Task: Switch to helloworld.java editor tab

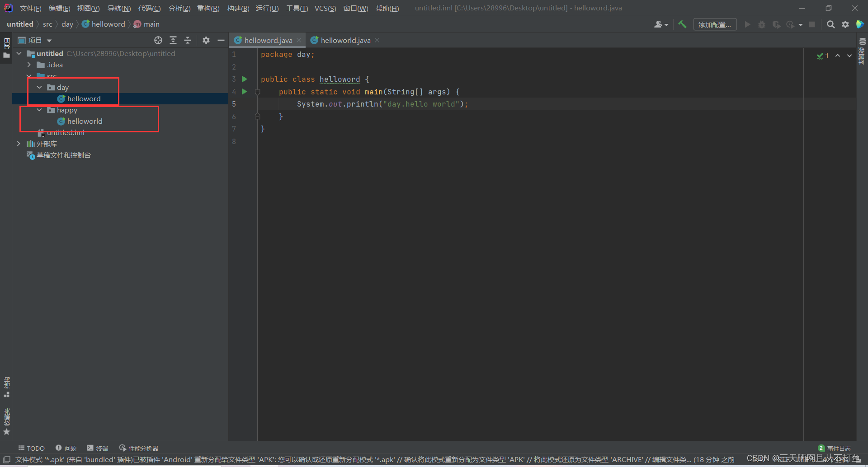Action: [345, 40]
